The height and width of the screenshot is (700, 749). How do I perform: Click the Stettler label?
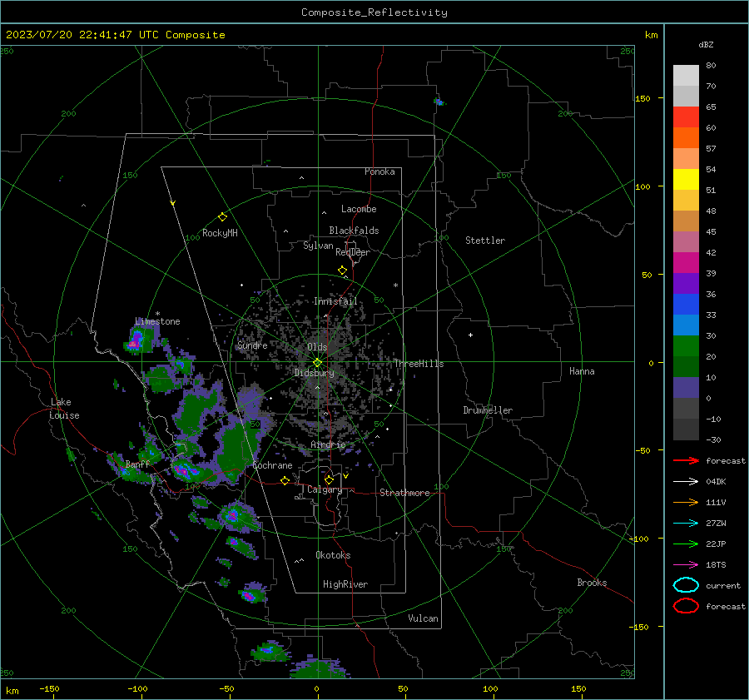[485, 241]
